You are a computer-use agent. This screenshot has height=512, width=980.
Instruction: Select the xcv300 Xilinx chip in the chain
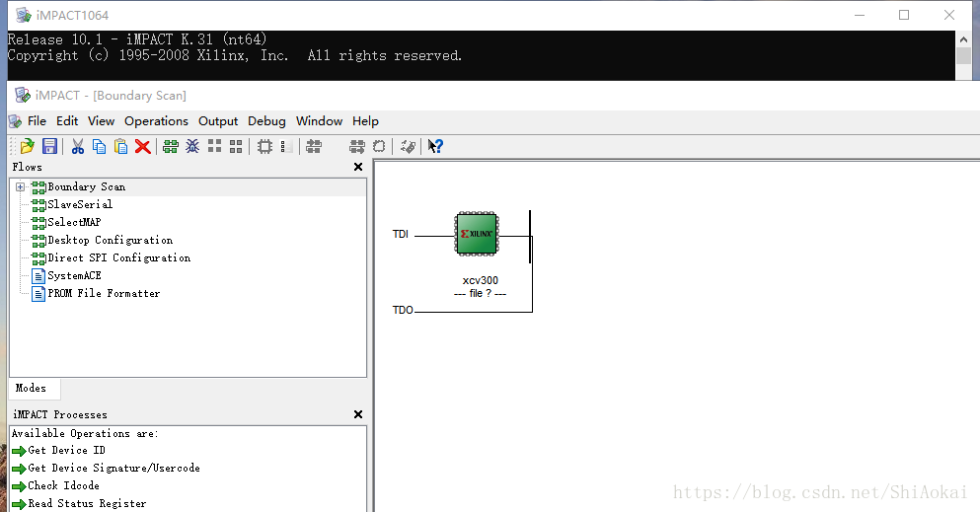[x=477, y=234]
